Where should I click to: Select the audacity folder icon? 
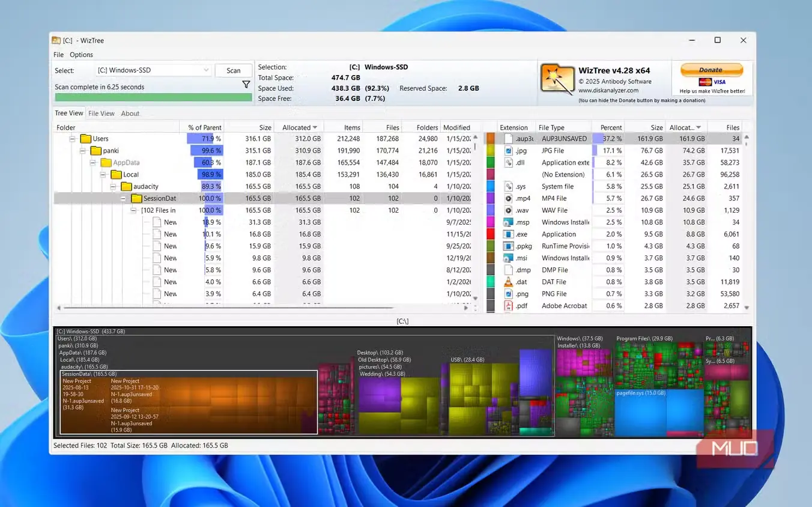pyautogui.click(x=126, y=187)
